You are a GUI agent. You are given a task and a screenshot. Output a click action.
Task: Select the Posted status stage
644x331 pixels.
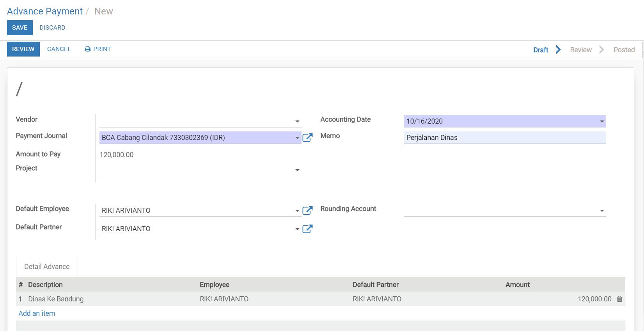point(624,50)
